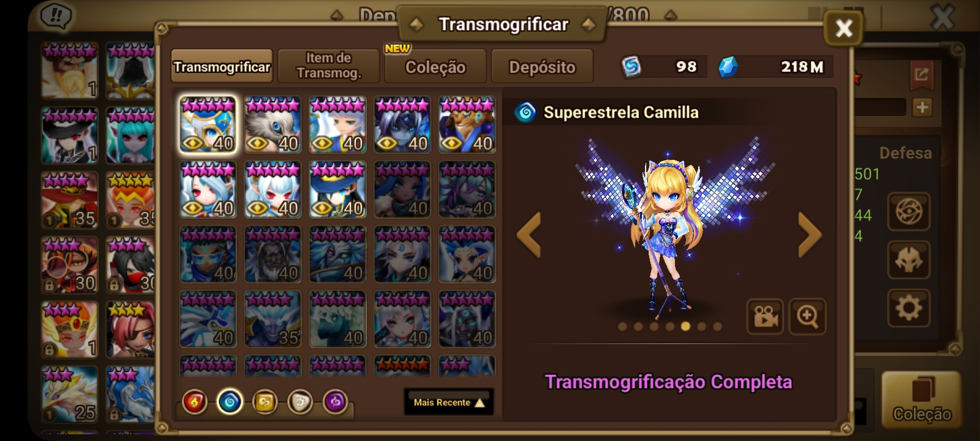Select the Transmogrificar tab

pyautogui.click(x=222, y=67)
